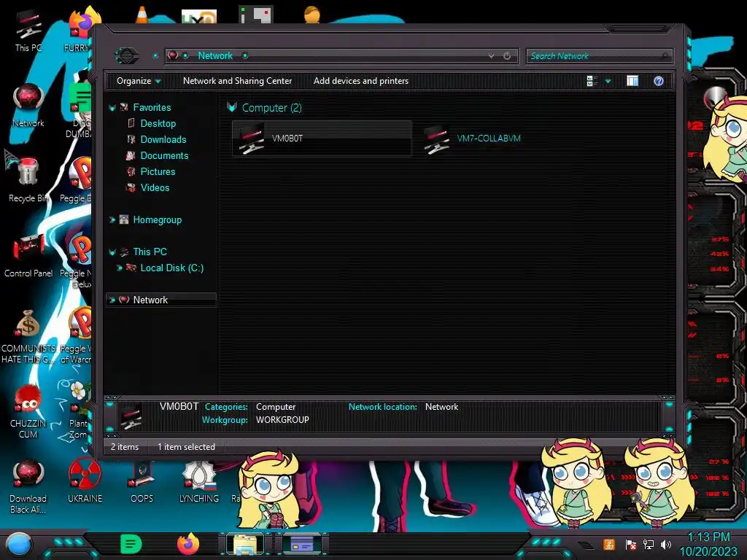Viewport: 747px width, 560px height.
Task: Select the Control Panel desktop icon
Action: [28, 256]
